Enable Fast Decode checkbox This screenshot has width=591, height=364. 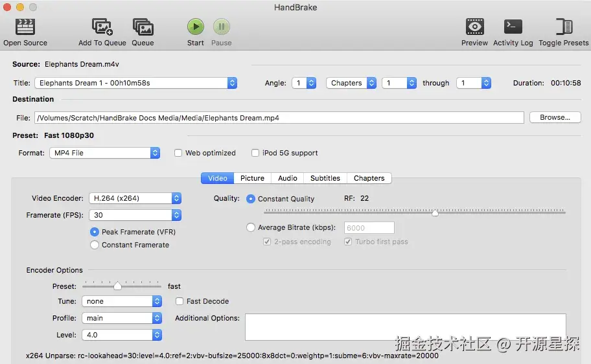pos(180,301)
